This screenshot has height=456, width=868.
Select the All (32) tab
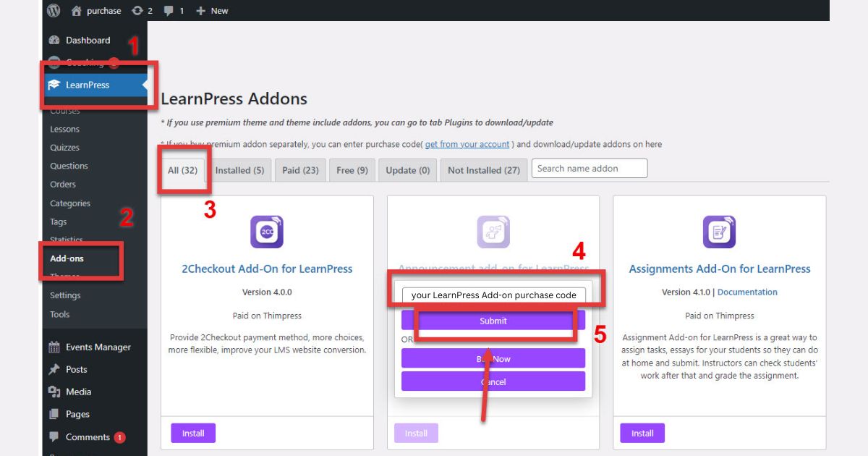point(183,171)
